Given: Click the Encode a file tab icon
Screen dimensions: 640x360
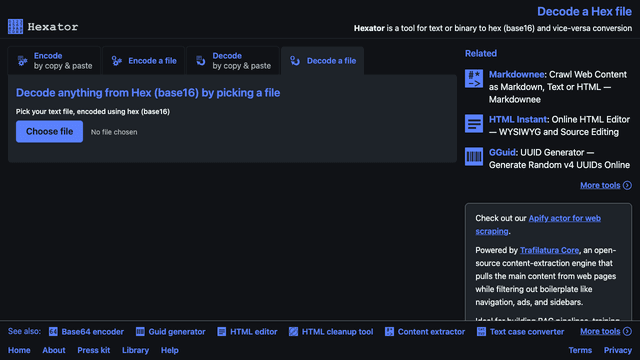Looking at the screenshot, I should tap(117, 61).
